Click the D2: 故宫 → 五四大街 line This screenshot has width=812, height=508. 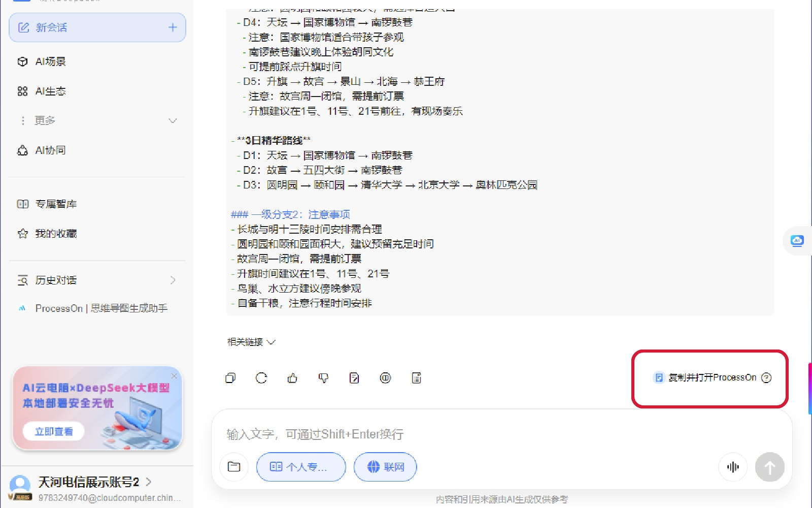pyautogui.click(x=320, y=170)
